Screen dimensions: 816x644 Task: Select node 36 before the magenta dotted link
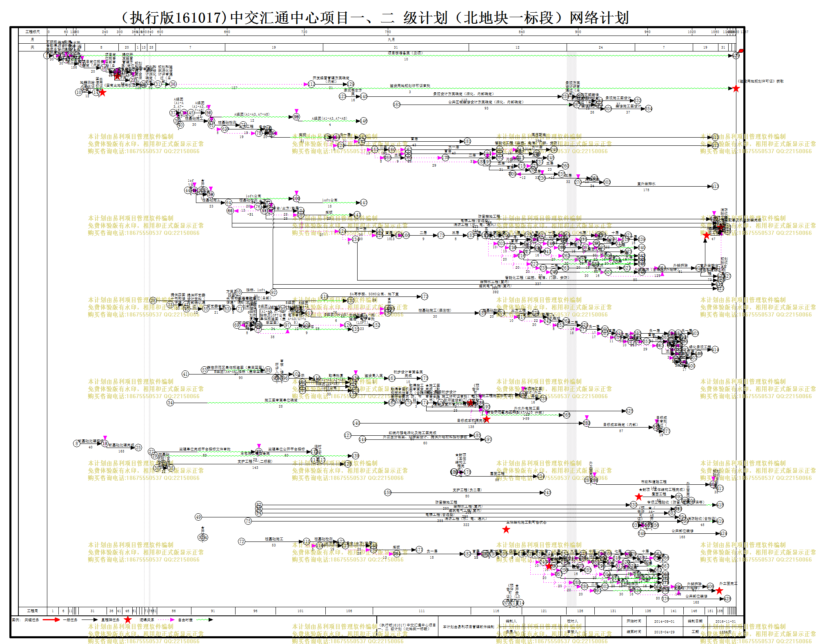(x=173, y=84)
